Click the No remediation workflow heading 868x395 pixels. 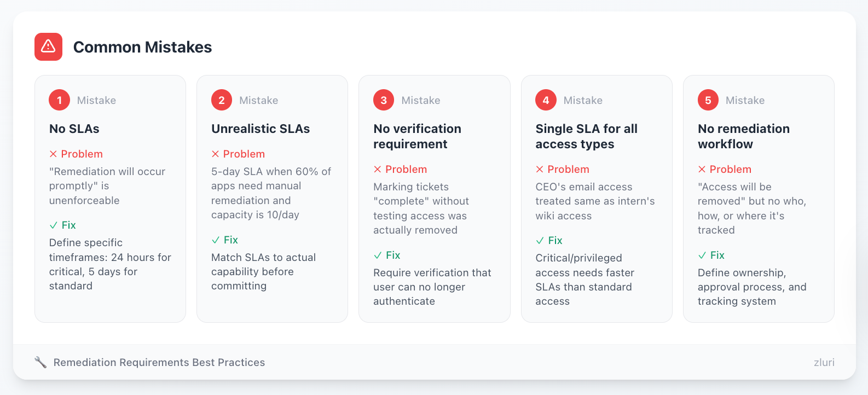click(743, 136)
